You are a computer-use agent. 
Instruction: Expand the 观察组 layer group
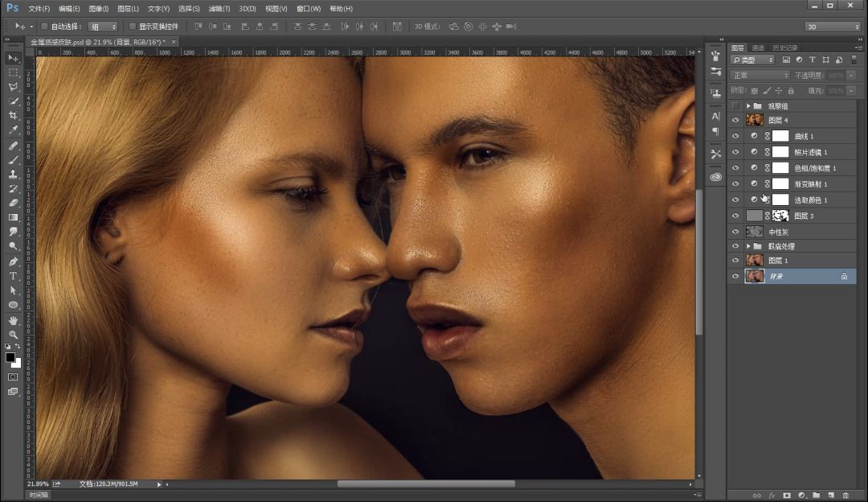748,106
